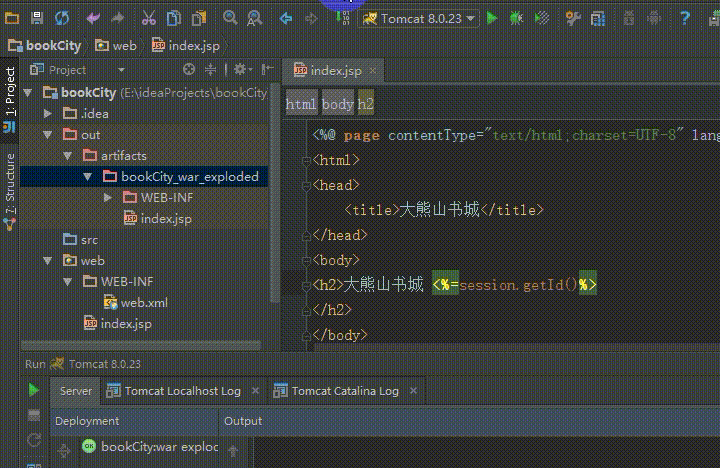Build the project with the make icon
The image size is (720, 468).
click(x=343, y=19)
